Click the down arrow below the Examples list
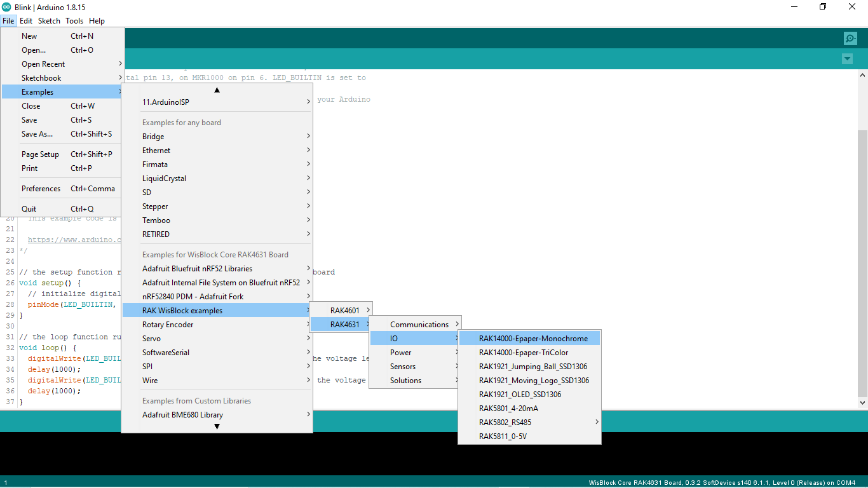Screen dimensions: 868x488 [217, 426]
